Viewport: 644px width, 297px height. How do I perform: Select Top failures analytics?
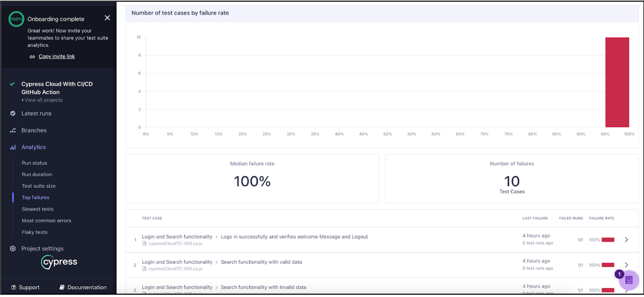pos(36,197)
